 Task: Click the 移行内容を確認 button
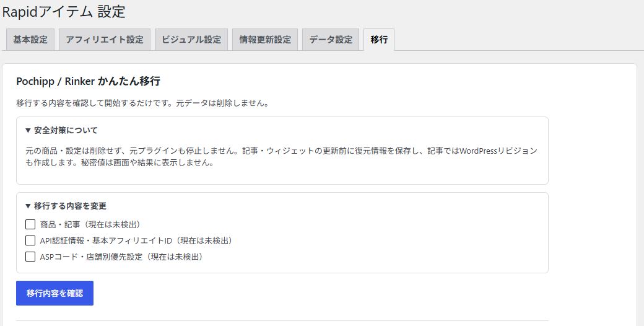pyautogui.click(x=54, y=293)
